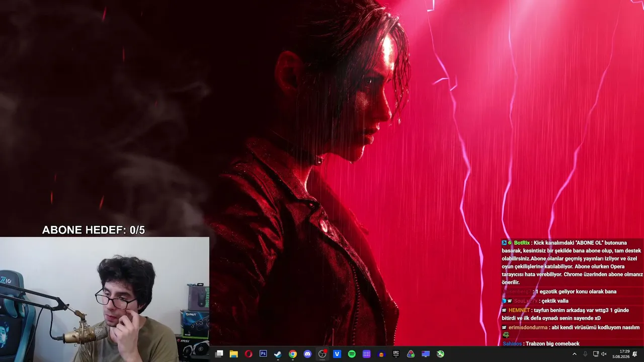Switch to OBS Studio on the taskbar
Viewport: 644px width, 362px height.
tap(323, 354)
